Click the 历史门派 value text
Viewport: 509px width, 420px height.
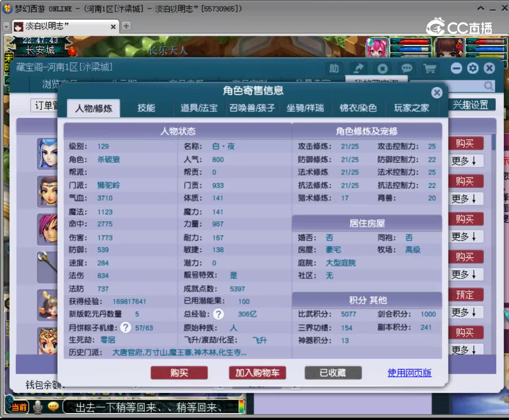click(x=179, y=352)
